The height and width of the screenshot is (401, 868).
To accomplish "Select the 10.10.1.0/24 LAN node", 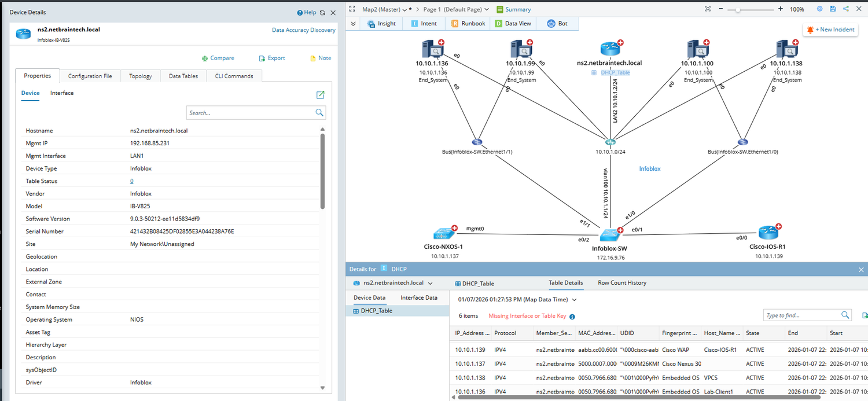I will pyautogui.click(x=609, y=142).
